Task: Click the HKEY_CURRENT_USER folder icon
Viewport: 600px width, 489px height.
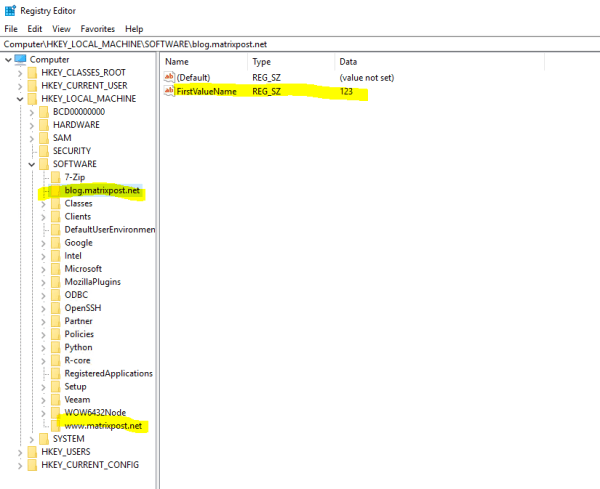Action: pos(33,86)
